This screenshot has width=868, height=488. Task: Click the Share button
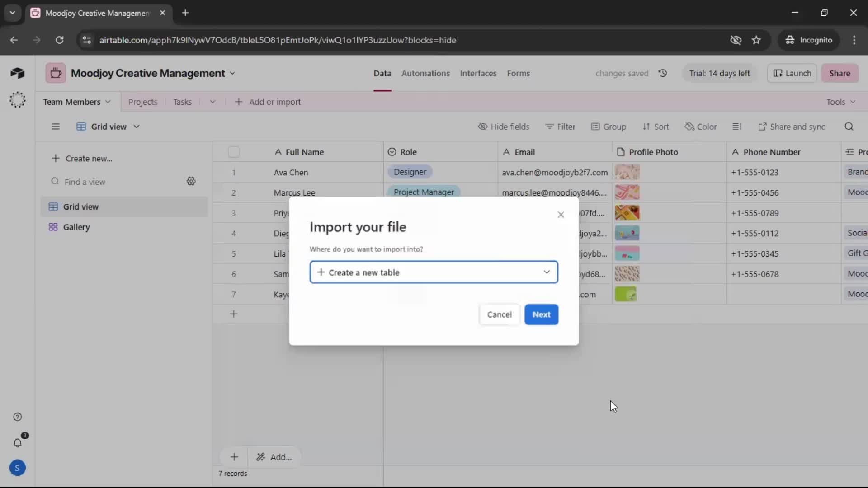[840, 73]
